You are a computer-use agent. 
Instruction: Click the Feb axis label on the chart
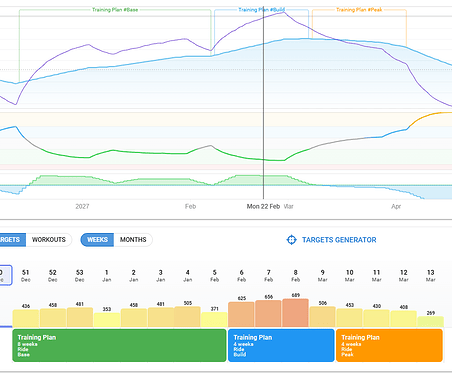click(x=190, y=206)
